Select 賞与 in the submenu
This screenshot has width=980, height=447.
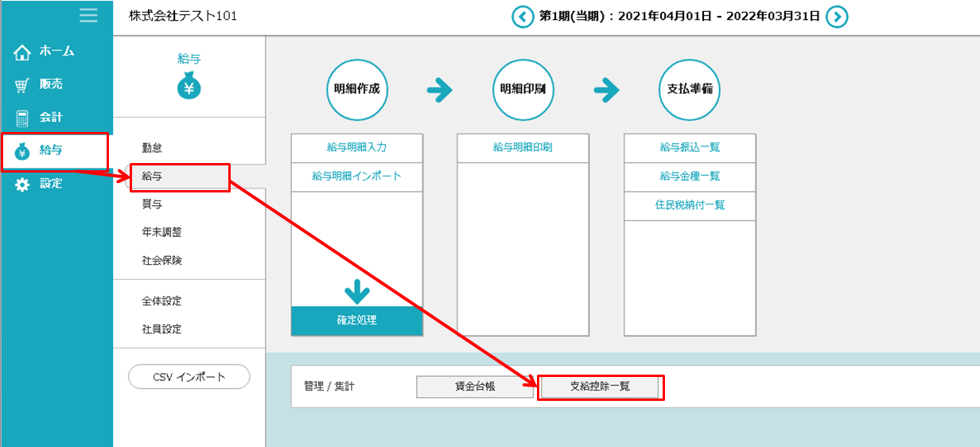point(152,204)
